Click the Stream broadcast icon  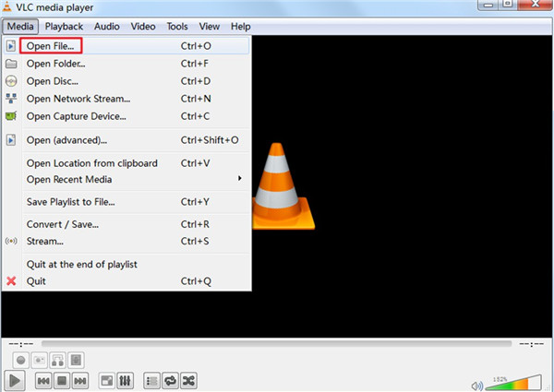coord(11,242)
